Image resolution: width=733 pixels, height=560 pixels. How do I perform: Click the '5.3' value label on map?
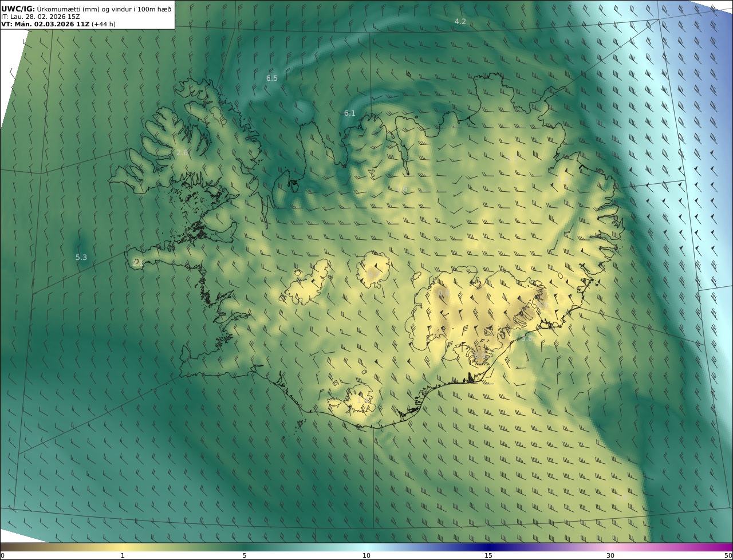click(81, 257)
